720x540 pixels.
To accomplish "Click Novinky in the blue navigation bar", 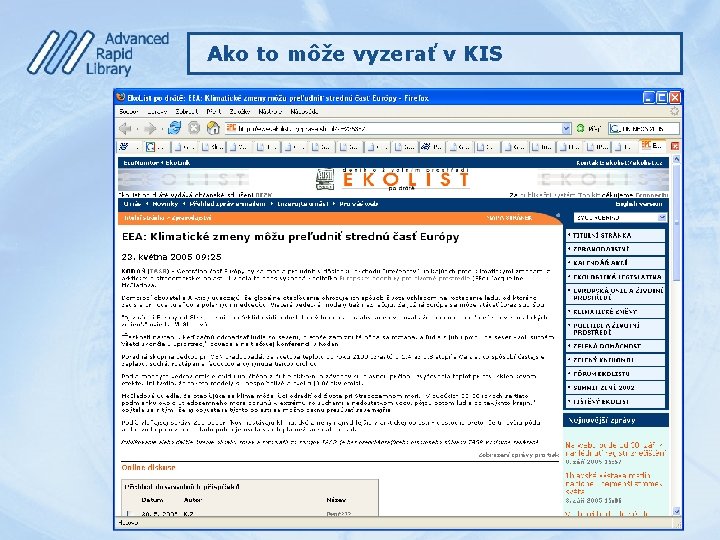I will 165,204.
